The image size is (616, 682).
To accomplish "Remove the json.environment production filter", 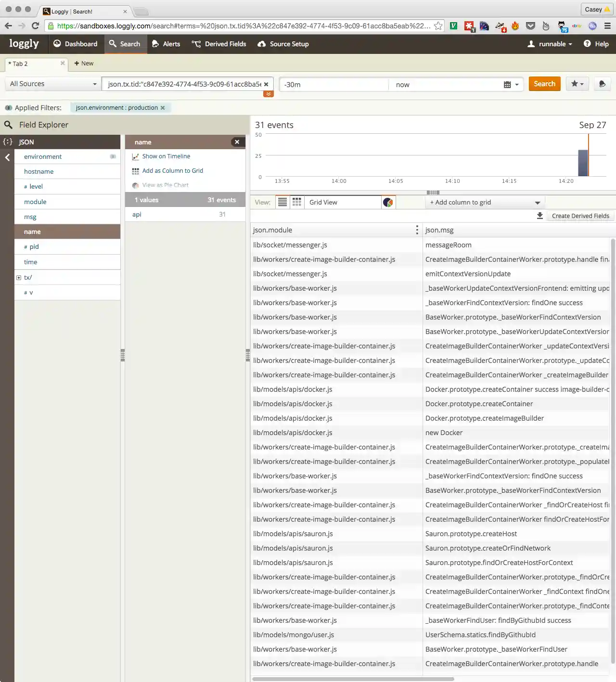I will coord(163,108).
